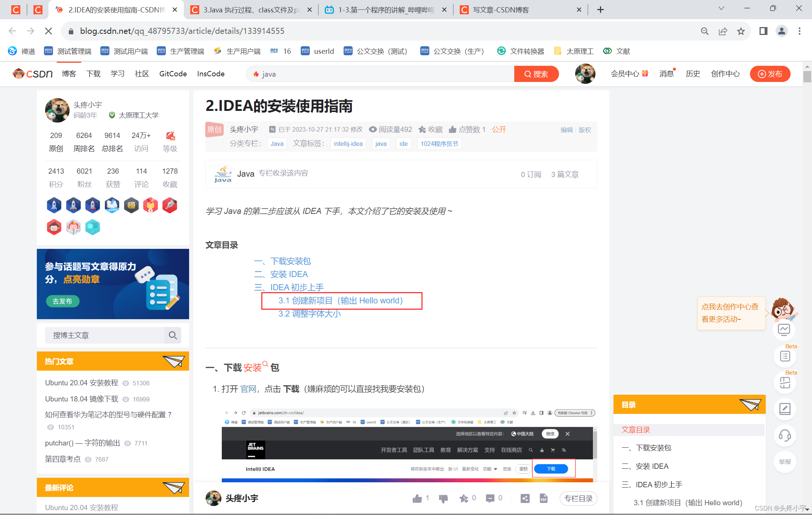Like the article with the thumbs-up icon
This screenshot has width=812, height=515.
417,498
